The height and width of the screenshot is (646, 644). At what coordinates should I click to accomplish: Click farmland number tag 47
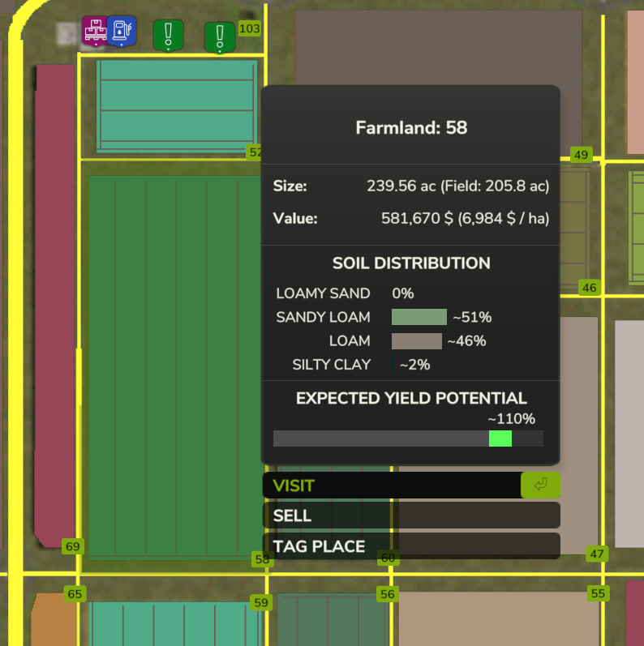(597, 554)
